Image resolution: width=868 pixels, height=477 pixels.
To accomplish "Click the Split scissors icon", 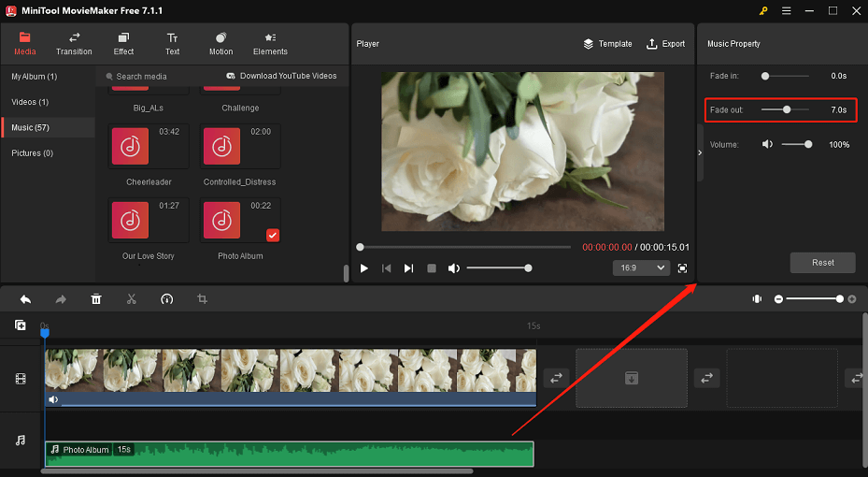I will point(131,299).
